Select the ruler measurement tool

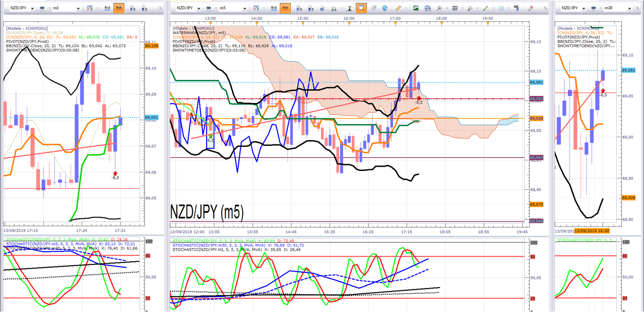click(398, 8)
